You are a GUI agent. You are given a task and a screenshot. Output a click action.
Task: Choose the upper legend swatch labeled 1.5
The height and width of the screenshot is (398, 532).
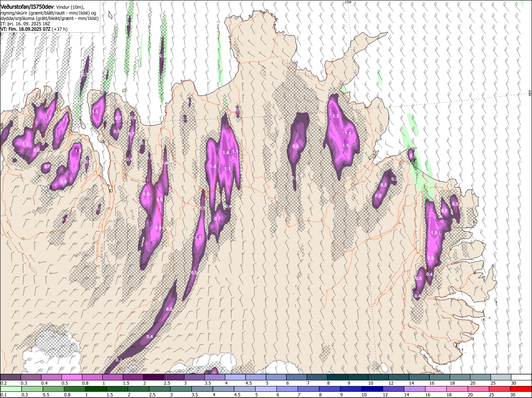pyautogui.click(x=133, y=377)
